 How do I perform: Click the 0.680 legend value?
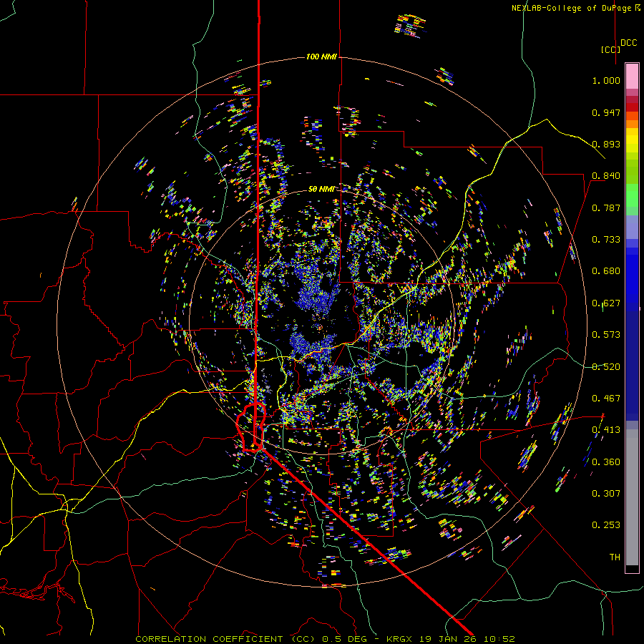click(606, 271)
